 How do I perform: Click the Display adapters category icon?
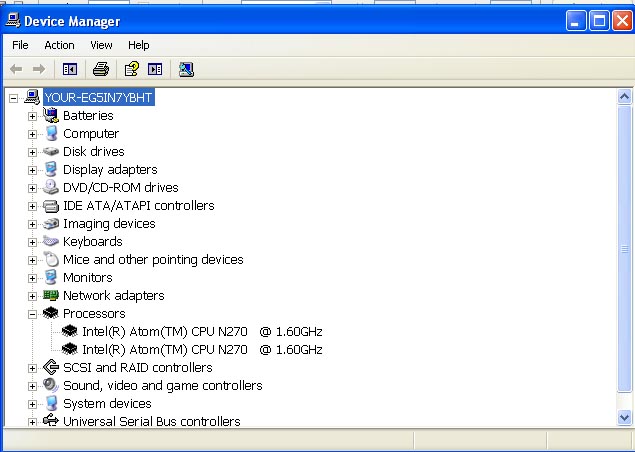tap(51, 169)
